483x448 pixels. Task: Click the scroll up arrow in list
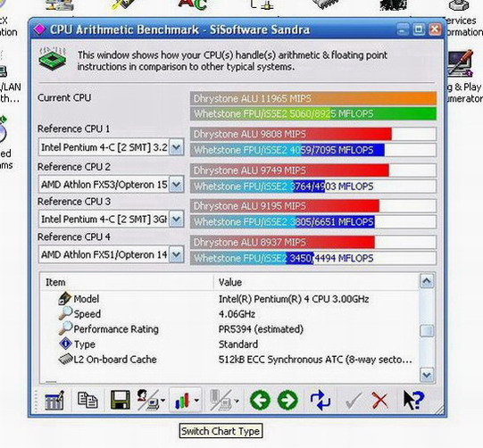coord(427,281)
